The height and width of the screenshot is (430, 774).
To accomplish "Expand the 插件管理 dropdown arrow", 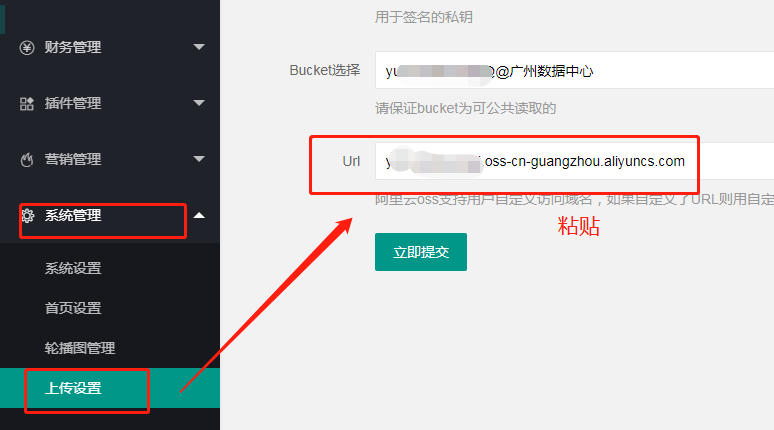I will pos(199,103).
